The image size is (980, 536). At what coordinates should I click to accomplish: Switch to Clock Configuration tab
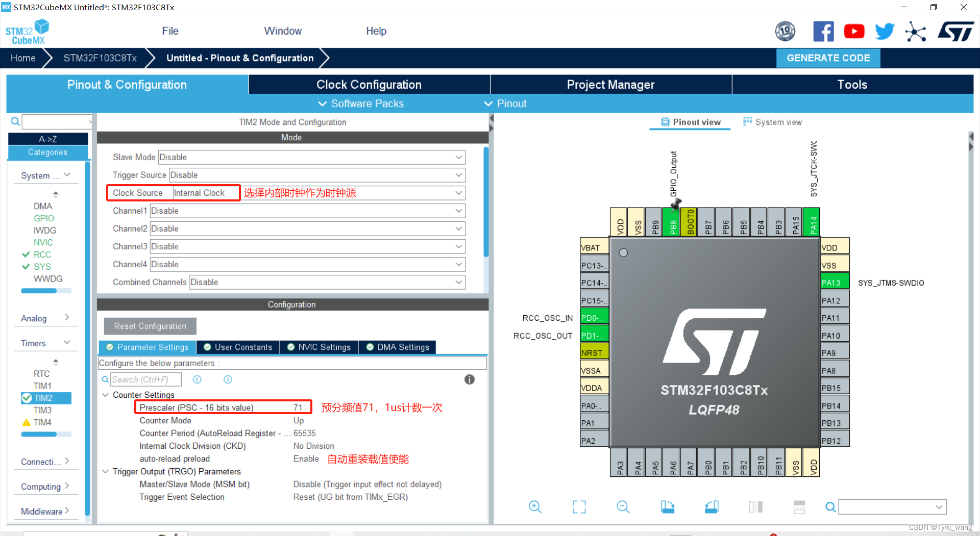point(369,85)
